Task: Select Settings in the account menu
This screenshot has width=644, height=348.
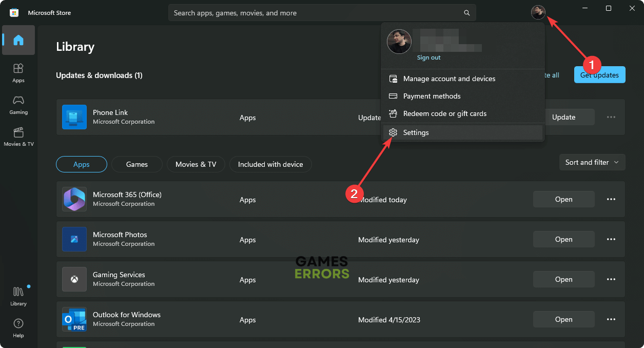Action: click(x=416, y=132)
